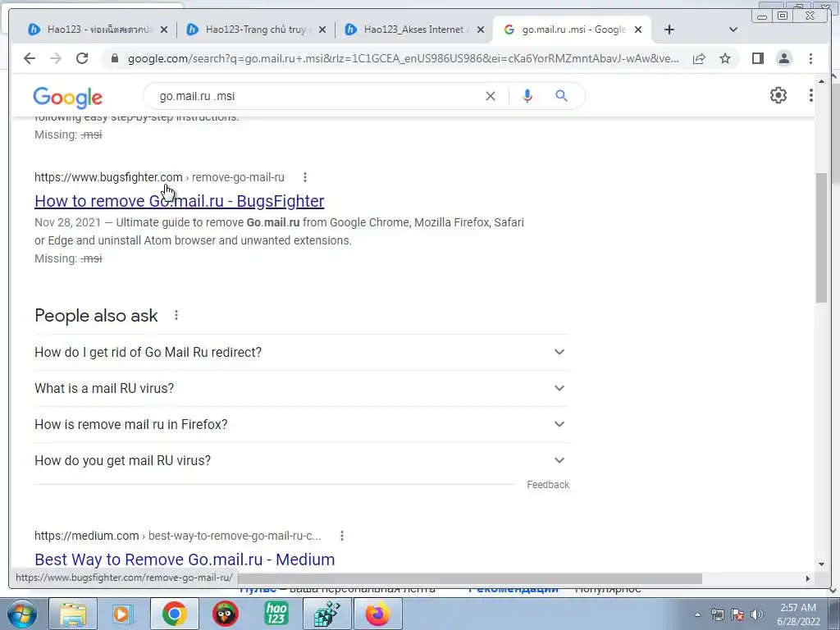Click the scroll down arrow of page
The height and width of the screenshot is (630, 840).
coord(821,564)
